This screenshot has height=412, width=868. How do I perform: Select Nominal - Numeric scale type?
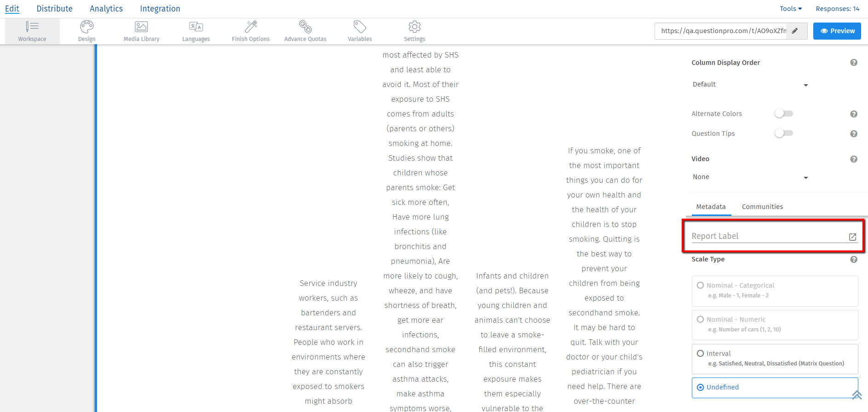[775, 325]
